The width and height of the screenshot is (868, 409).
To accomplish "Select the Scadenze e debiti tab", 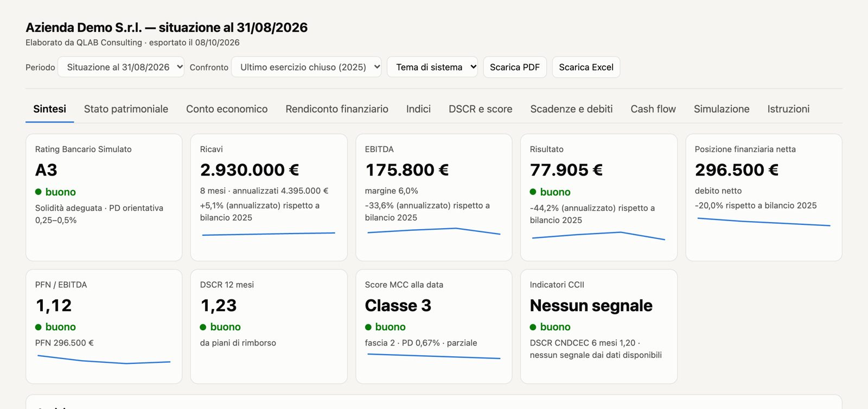I will (571, 109).
